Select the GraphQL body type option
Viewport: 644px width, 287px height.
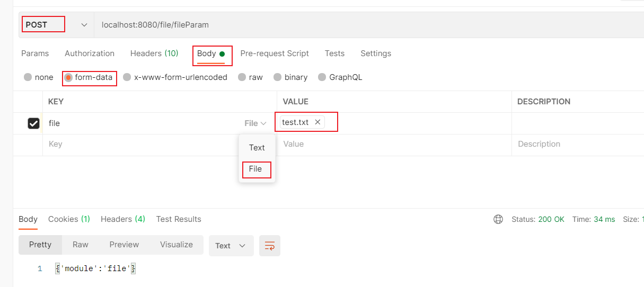[322, 77]
